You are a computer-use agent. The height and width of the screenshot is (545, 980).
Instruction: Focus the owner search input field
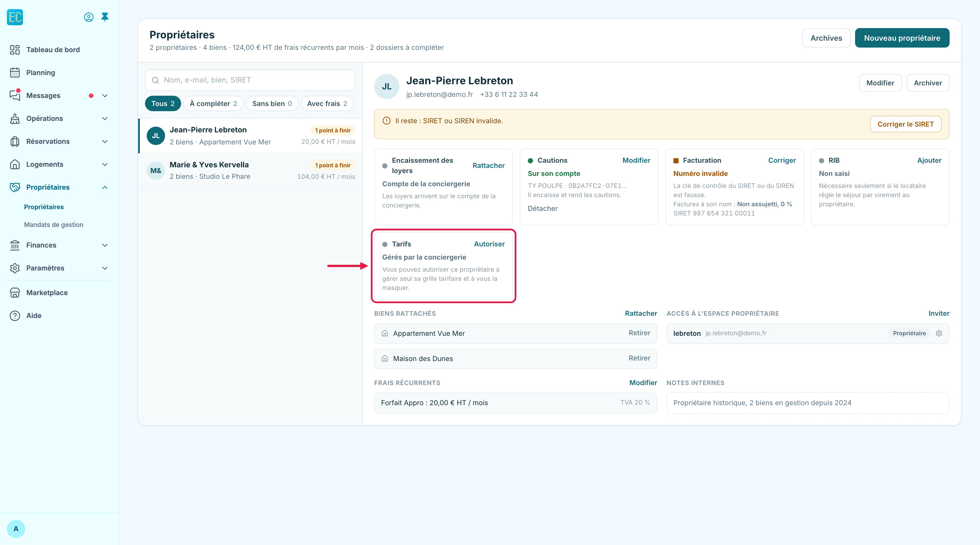point(250,80)
